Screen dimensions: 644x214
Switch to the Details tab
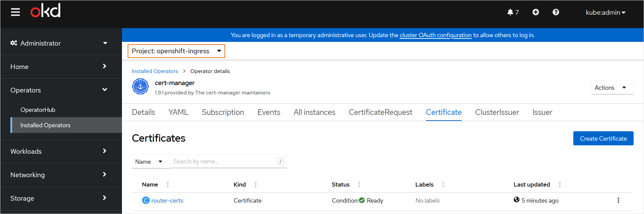(143, 112)
